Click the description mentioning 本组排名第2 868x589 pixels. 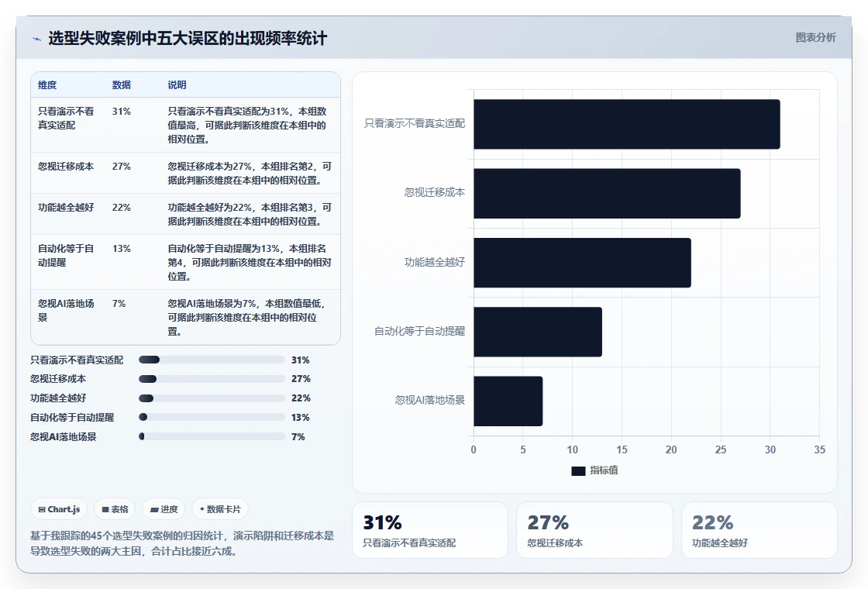250,174
